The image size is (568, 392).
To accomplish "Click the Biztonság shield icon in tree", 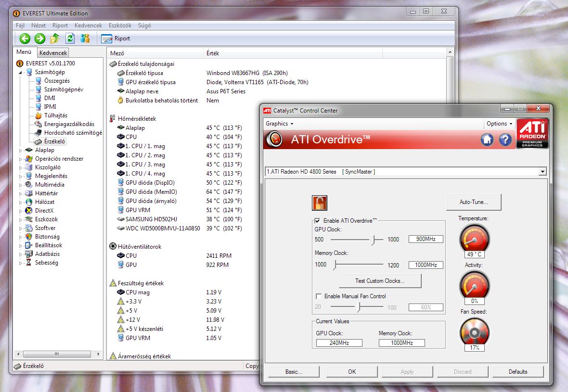I will (29, 237).
